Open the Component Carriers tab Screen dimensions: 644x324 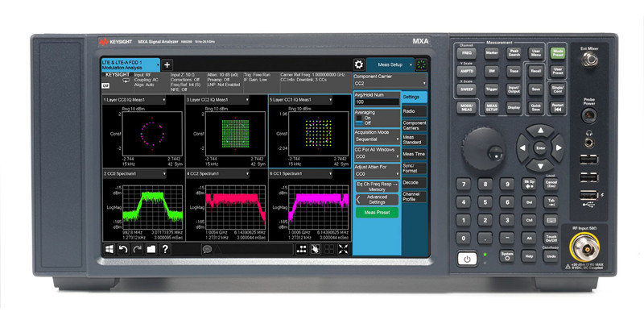pos(414,126)
